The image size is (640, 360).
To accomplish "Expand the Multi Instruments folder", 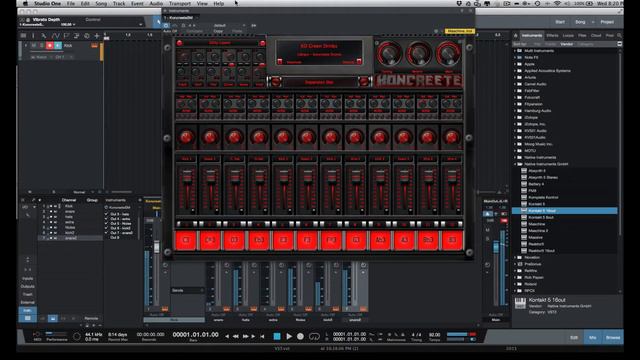I will tap(515, 51).
